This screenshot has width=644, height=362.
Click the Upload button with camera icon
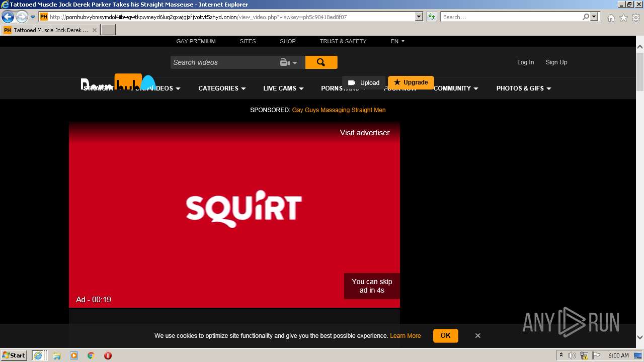[x=364, y=82]
